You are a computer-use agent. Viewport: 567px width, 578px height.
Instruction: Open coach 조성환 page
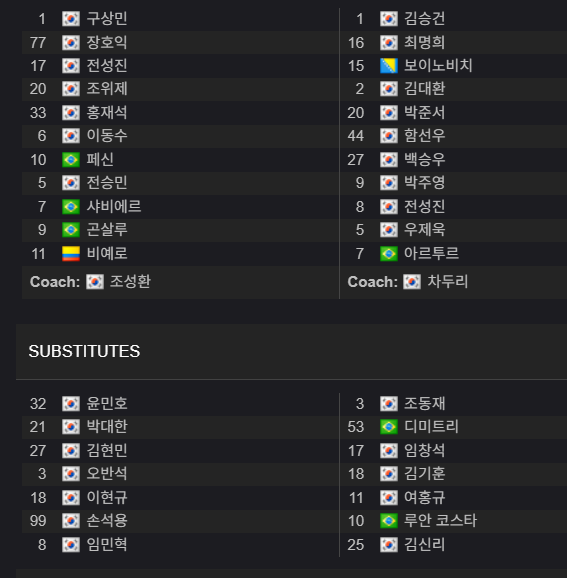click(130, 282)
